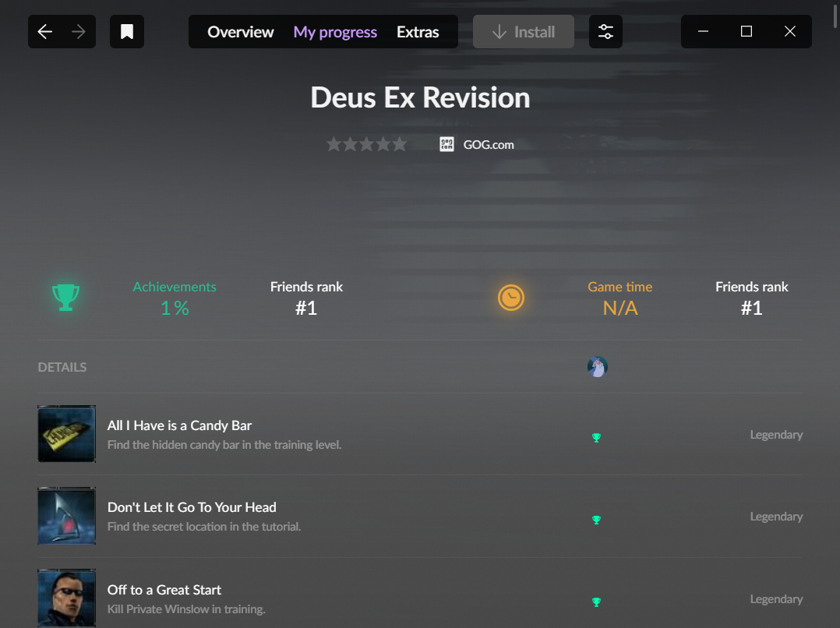The image size is (840, 628).
Task: Click trophy icon for Don't Let It Go achievement
Action: [596, 520]
